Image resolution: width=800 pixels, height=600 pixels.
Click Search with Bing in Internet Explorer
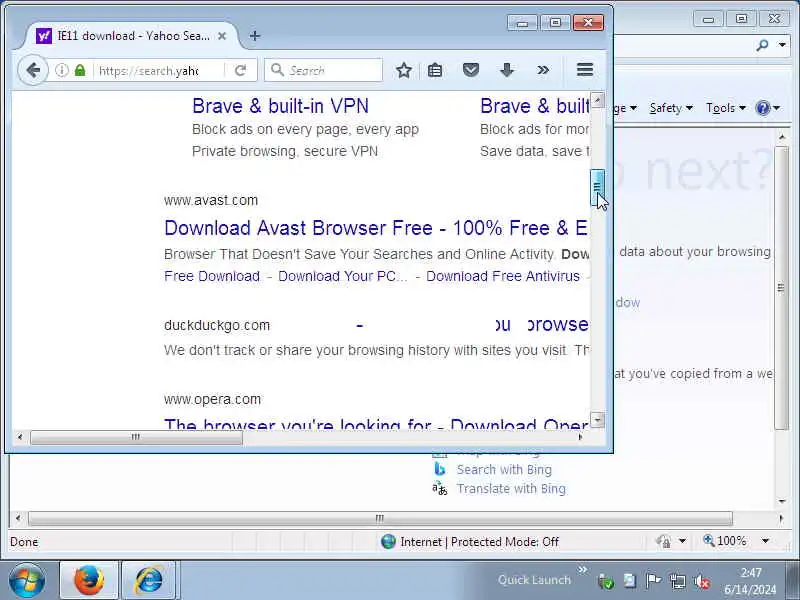(504, 469)
